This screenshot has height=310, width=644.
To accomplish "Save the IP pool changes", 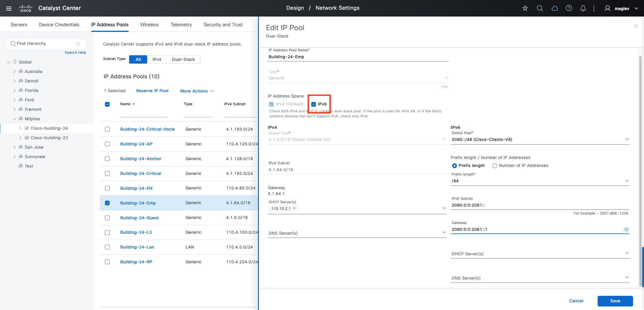I will pos(615,301).
